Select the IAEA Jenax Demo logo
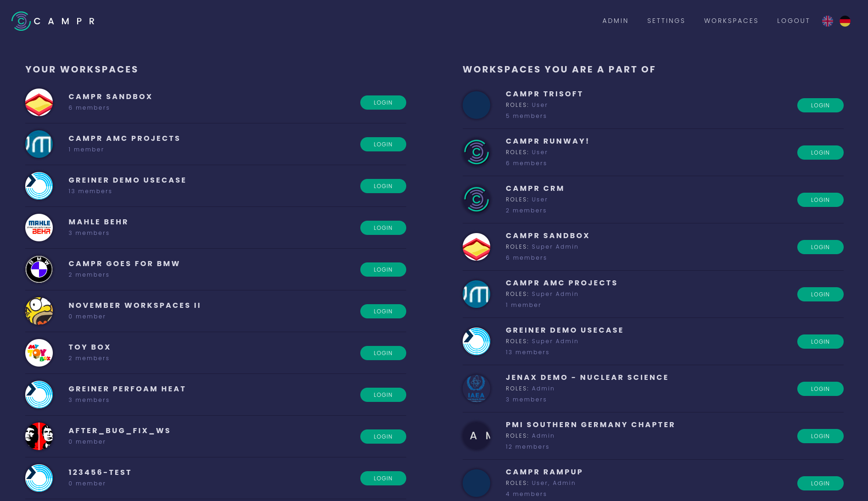This screenshot has height=501, width=868. click(x=476, y=389)
